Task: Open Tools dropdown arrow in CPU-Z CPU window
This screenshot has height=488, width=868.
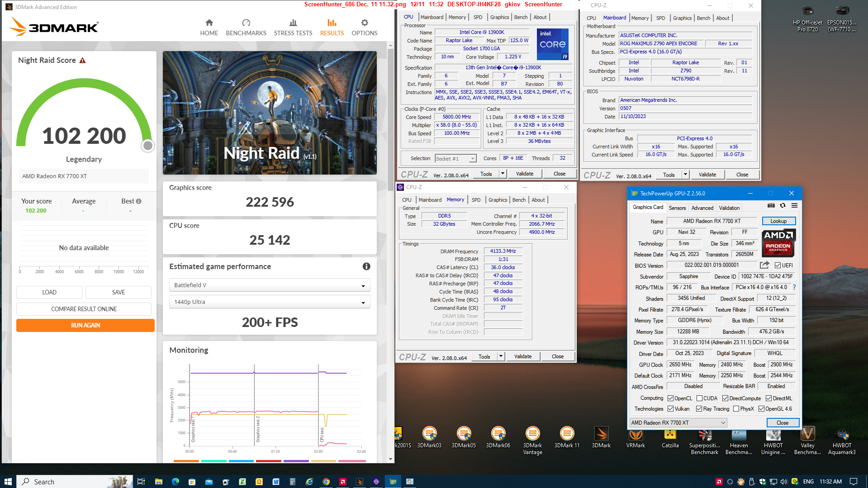Action: 503,174
